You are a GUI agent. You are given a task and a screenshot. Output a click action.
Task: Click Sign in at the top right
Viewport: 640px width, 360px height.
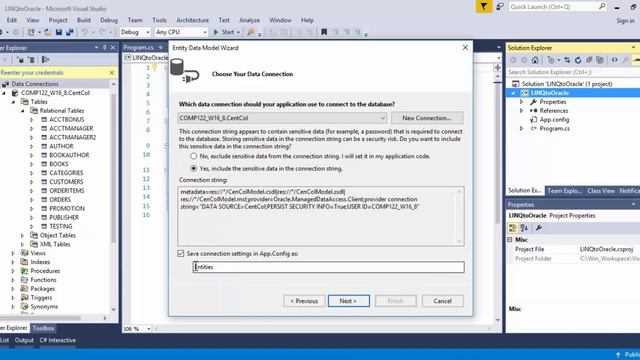[x=625, y=20]
